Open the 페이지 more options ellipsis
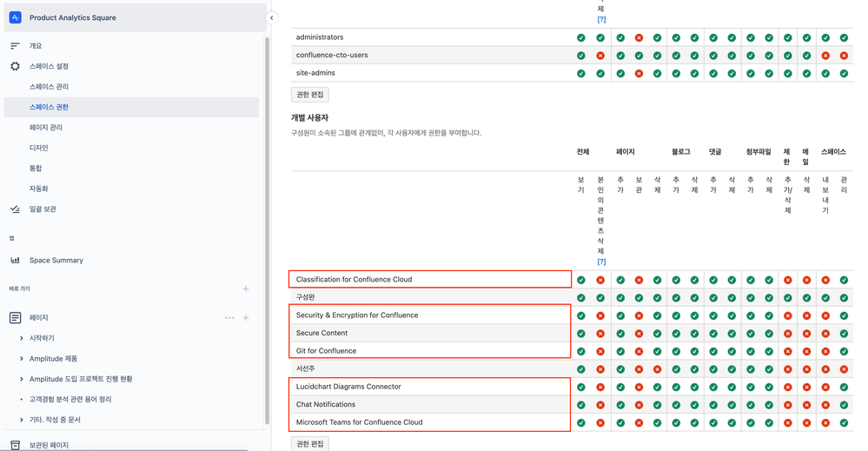Screen dimensions: 868x451 [x=229, y=318]
